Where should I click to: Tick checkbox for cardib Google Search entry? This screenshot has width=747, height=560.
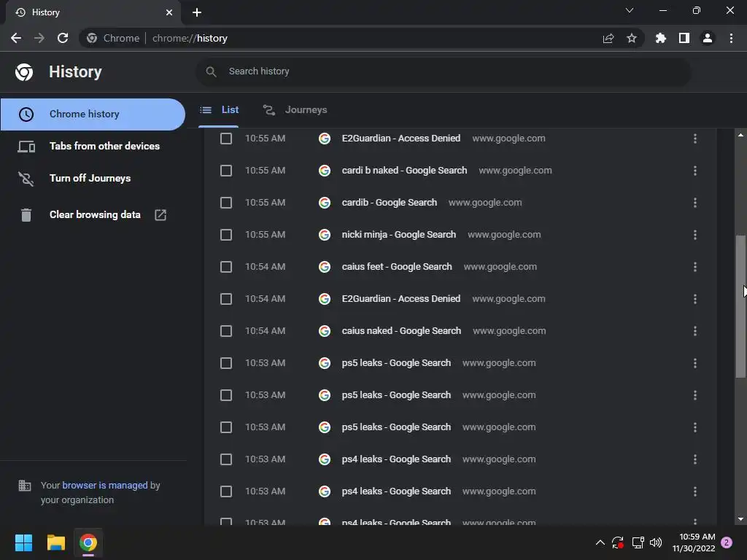click(226, 203)
